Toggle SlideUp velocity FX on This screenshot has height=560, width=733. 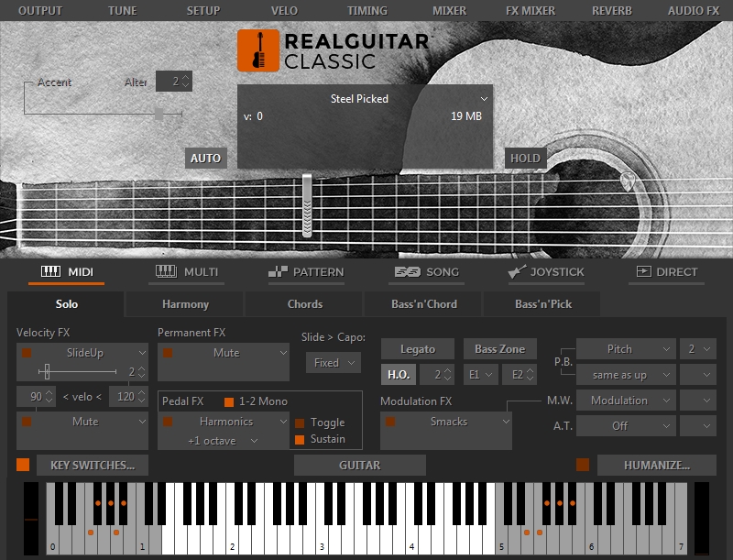point(27,353)
